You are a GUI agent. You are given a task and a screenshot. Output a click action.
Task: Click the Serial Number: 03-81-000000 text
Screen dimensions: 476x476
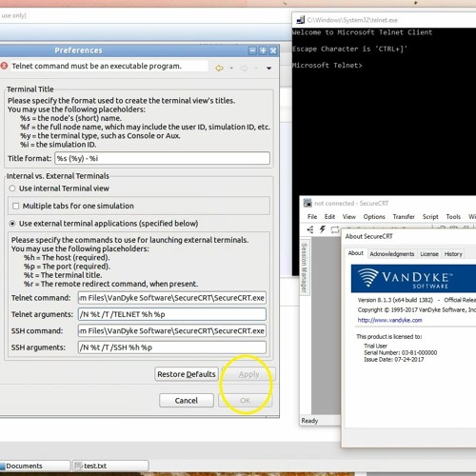[401, 352]
